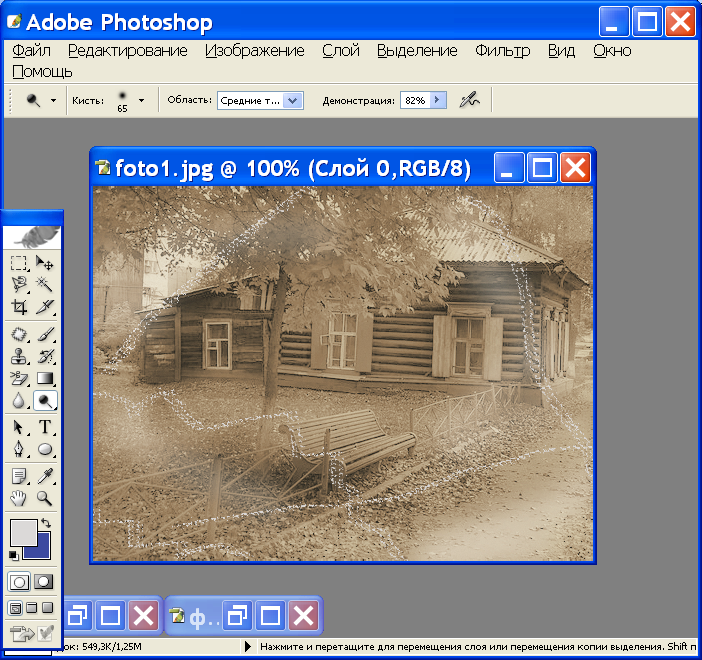Select the Path Selection arrow tool
The width and height of the screenshot is (702, 660).
click(18, 427)
